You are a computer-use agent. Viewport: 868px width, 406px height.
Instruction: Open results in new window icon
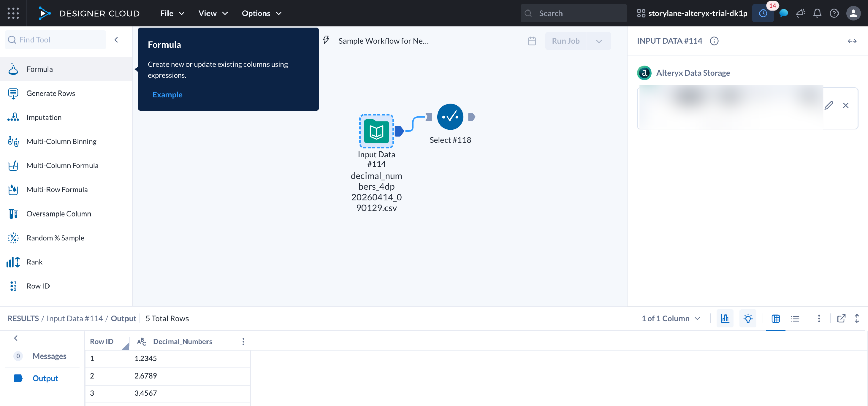click(x=841, y=318)
